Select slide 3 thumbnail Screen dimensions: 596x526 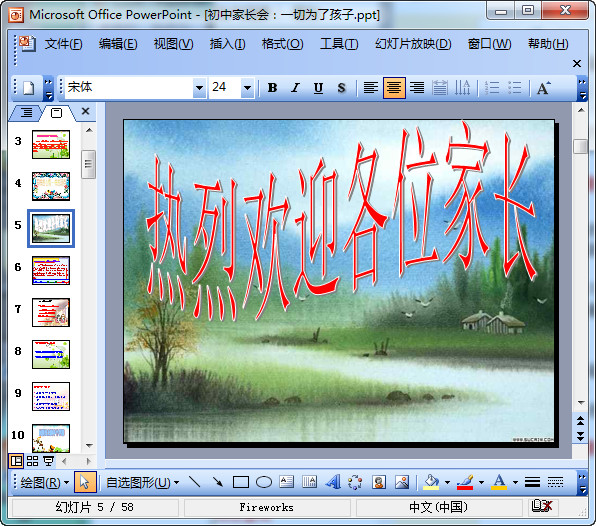(x=51, y=144)
